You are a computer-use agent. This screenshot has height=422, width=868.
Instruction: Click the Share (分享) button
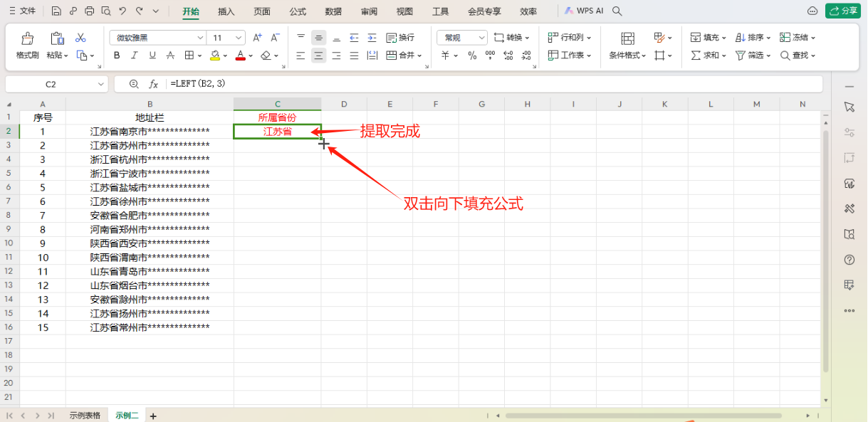843,11
